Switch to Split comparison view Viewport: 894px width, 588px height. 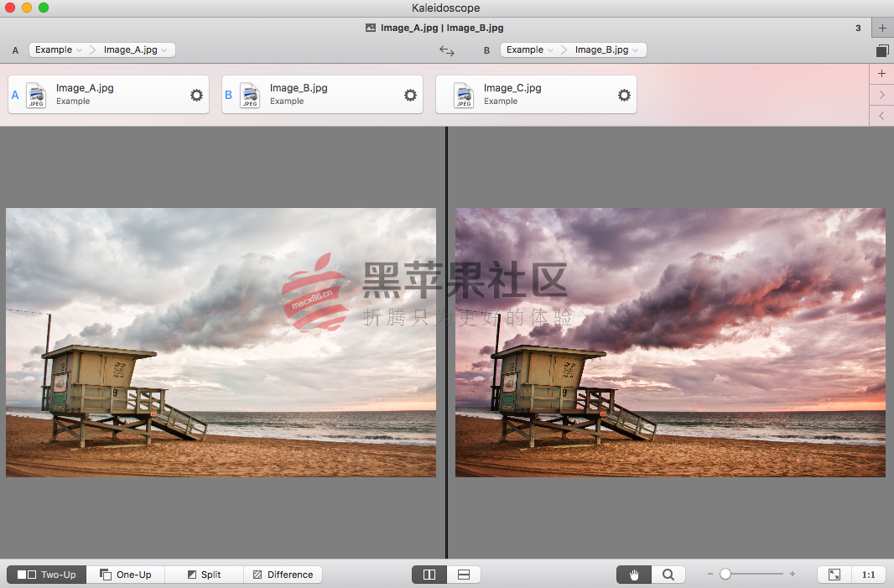coord(204,575)
